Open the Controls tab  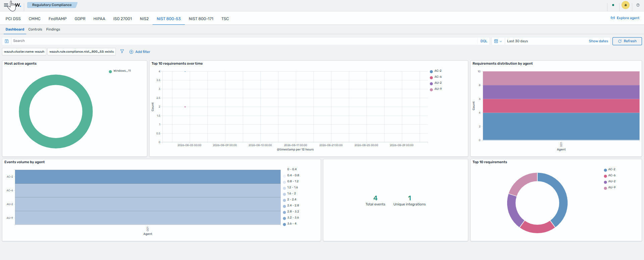pyautogui.click(x=35, y=29)
